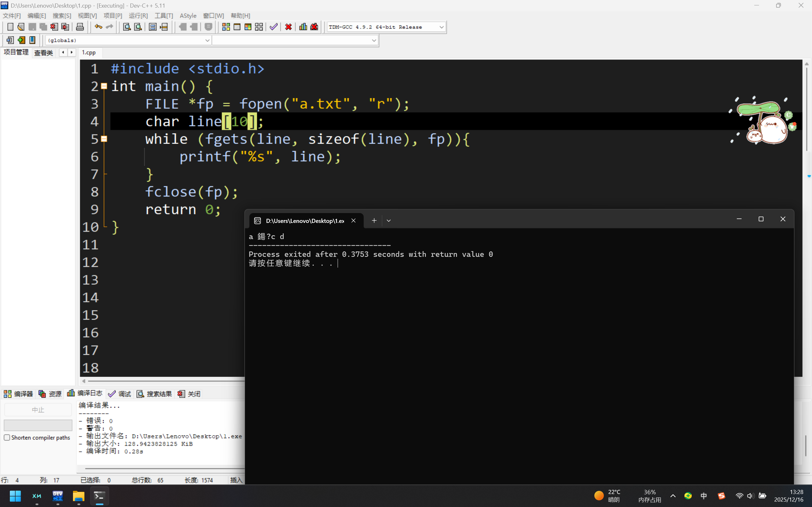Expand the (globals) scope dropdown
This screenshot has height=507, width=812.
click(207, 40)
